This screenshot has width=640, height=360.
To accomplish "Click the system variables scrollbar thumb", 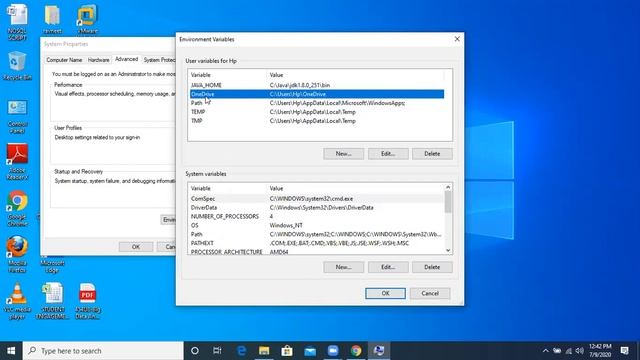I will [x=448, y=202].
